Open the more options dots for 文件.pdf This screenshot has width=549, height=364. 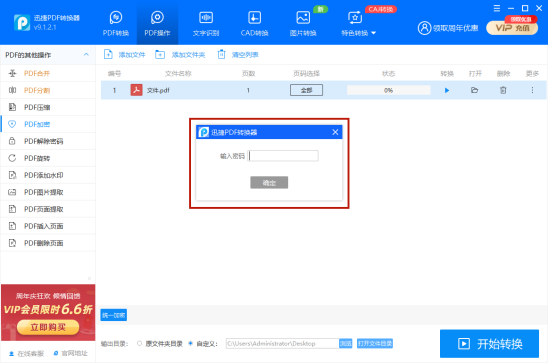(x=532, y=90)
